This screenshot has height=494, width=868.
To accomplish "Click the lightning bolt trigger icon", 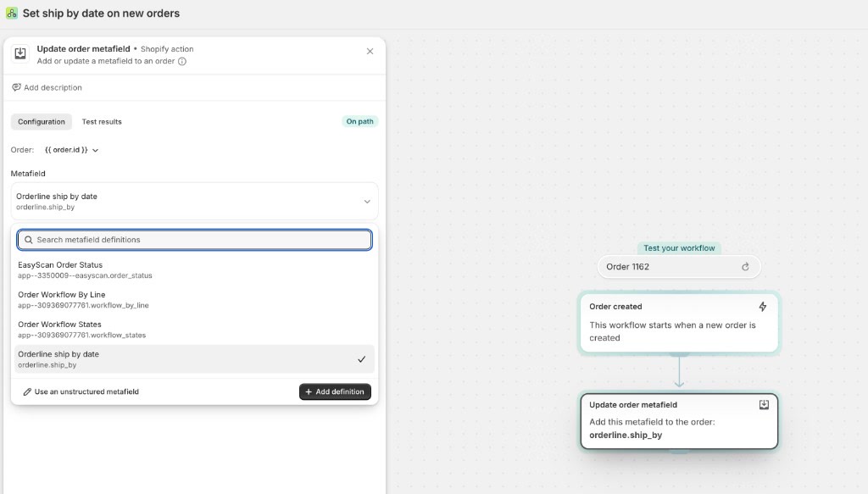I will tap(763, 307).
